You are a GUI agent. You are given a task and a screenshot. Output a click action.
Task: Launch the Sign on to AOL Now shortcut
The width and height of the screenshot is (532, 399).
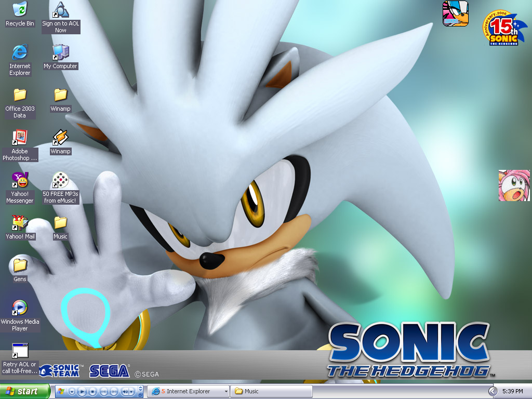pyautogui.click(x=61, y=17)
